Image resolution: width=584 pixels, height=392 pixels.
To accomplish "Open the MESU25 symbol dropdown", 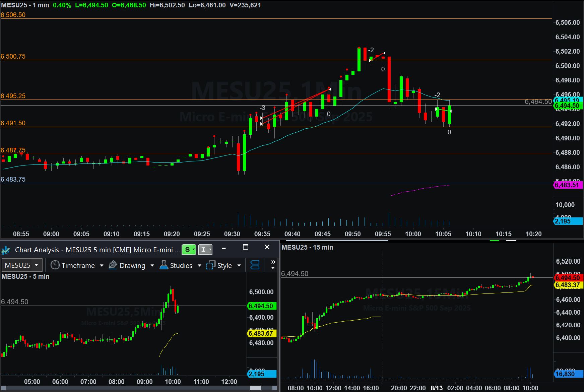I will (22, 265).
